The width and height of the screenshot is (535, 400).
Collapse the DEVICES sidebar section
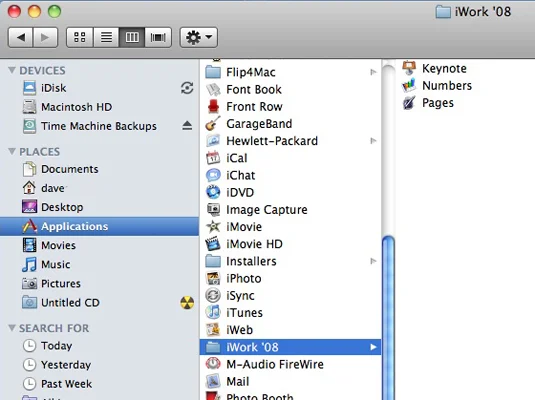point(12,70)
